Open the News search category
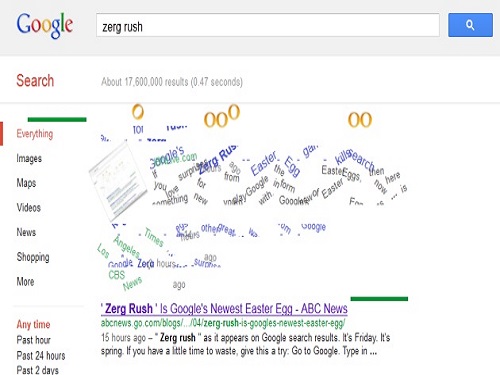The image size is (500, 375). (x=26, y=232)
